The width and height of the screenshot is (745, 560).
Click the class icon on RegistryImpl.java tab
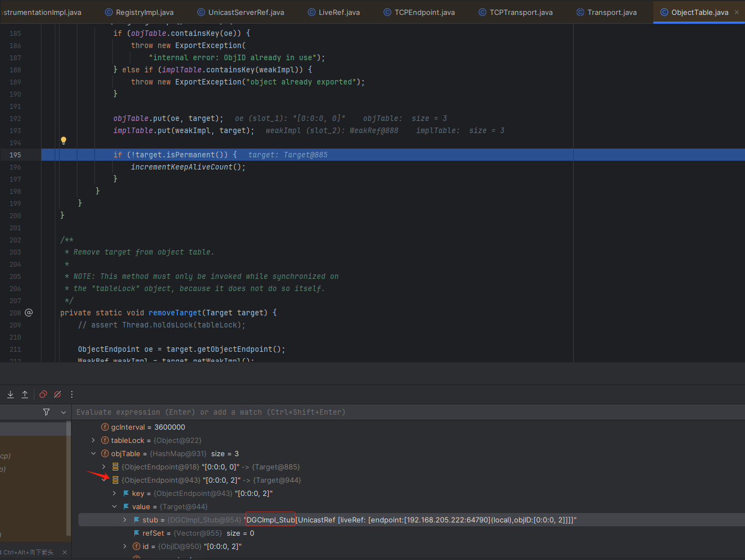click(x=109, y=12)
